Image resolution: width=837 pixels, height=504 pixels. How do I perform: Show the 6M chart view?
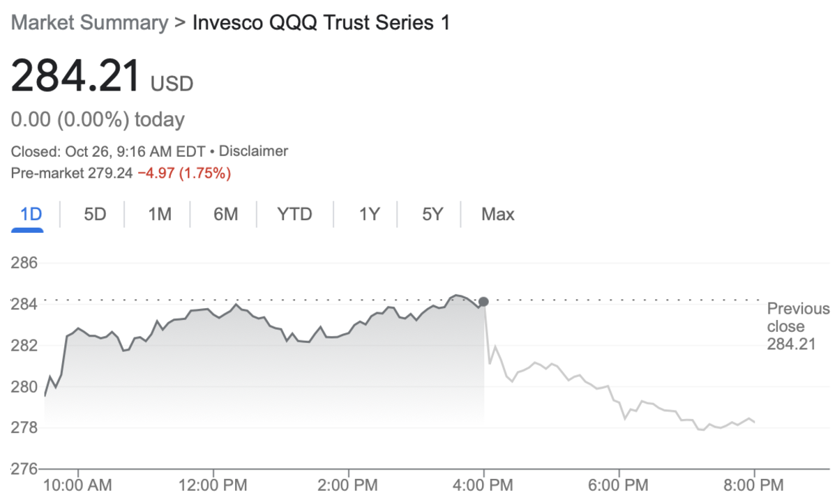click(x=225, y=214)
